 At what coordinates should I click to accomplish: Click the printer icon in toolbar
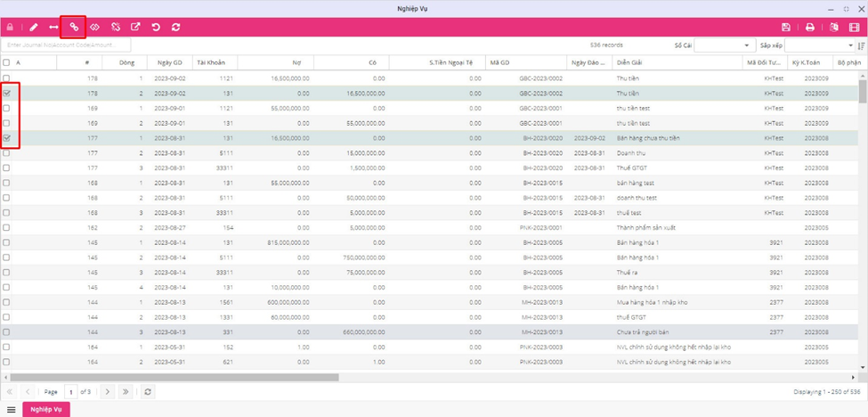click(810, 28)
